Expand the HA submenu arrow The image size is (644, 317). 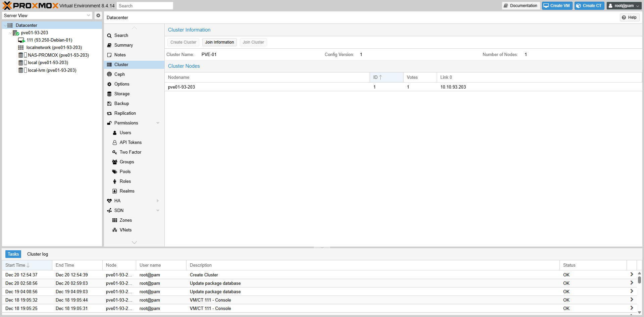click(158, 201)
